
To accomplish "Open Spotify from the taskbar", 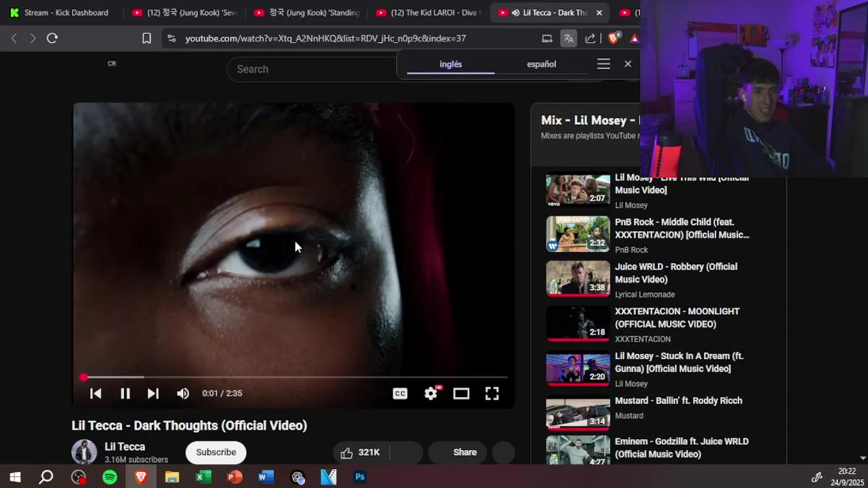I will pos(109,477).
